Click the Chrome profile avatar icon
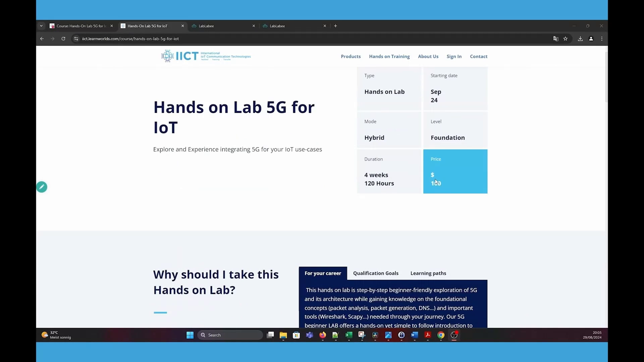The width and height of the screenshot is (644, 362). pos(591,39)
